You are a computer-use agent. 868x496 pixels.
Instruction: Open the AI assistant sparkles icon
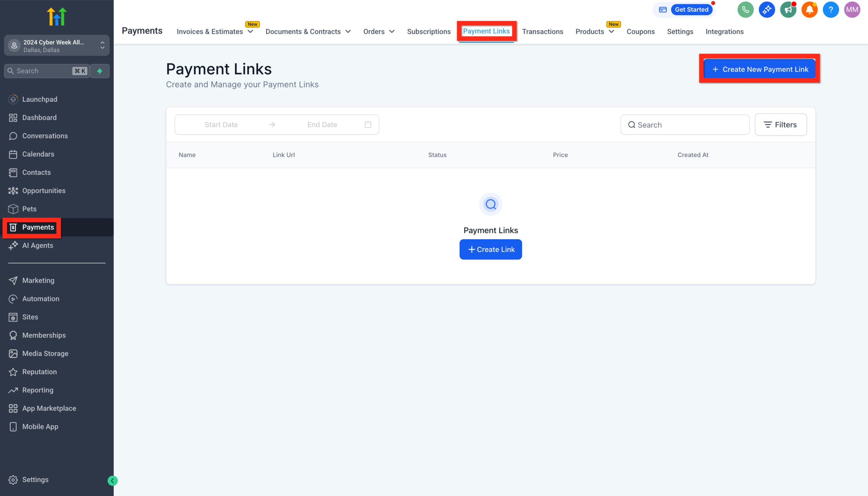tap(767, 9)
